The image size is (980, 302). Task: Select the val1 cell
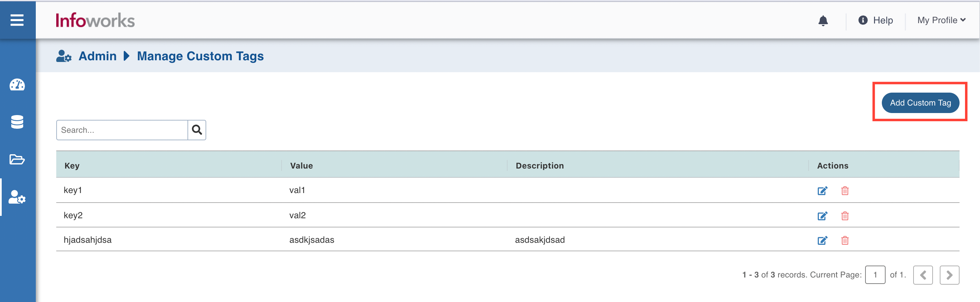(x=297, y=190)
